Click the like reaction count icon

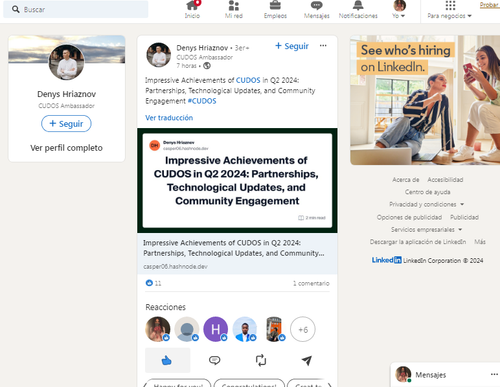(149, 283)
